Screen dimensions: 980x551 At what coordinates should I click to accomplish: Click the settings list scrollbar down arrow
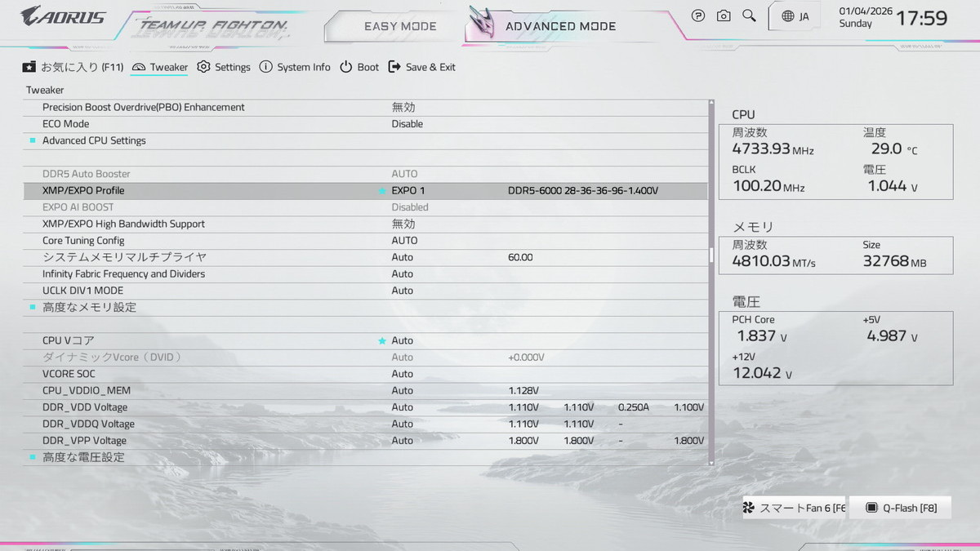710,463
